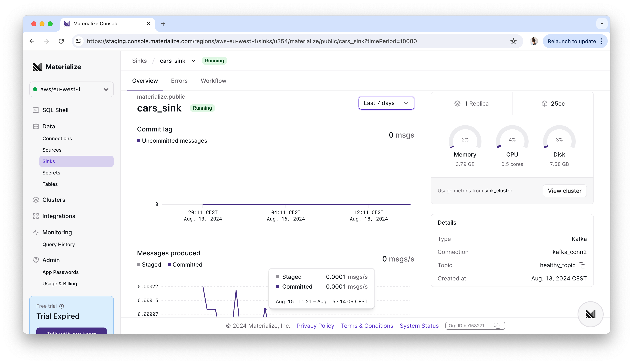Open Secrets in the sidebar

pyautogui.click(x=51, y=172)
